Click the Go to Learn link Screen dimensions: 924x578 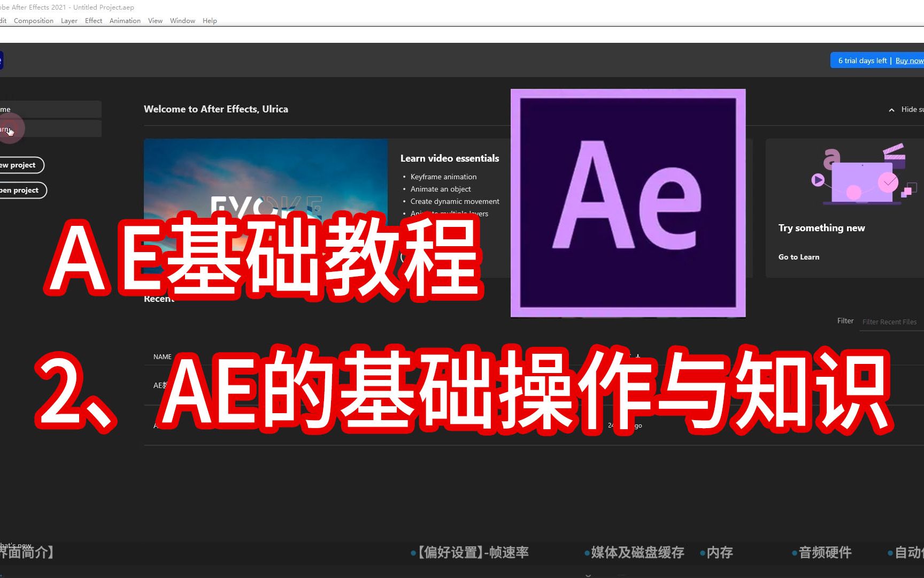798,256
